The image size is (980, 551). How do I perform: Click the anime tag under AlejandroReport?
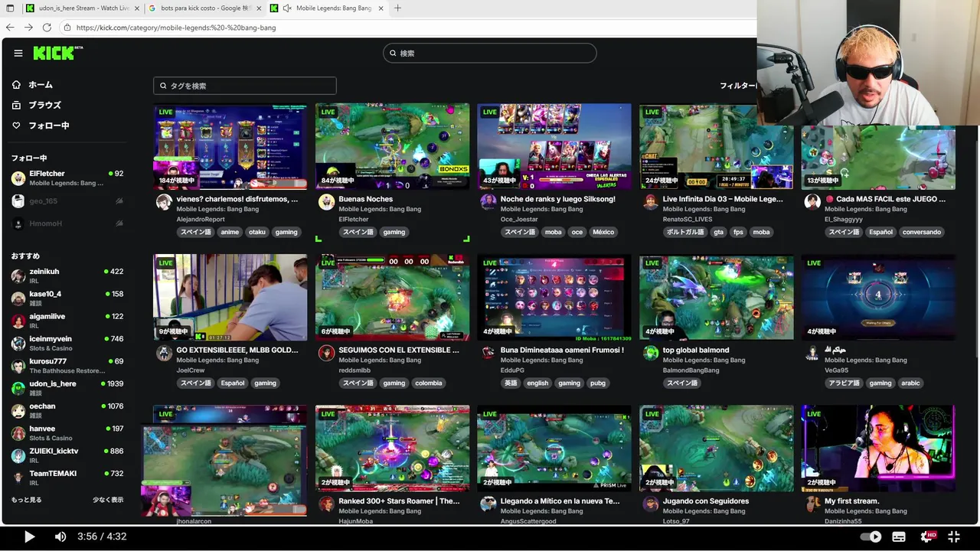click(230, 232)
